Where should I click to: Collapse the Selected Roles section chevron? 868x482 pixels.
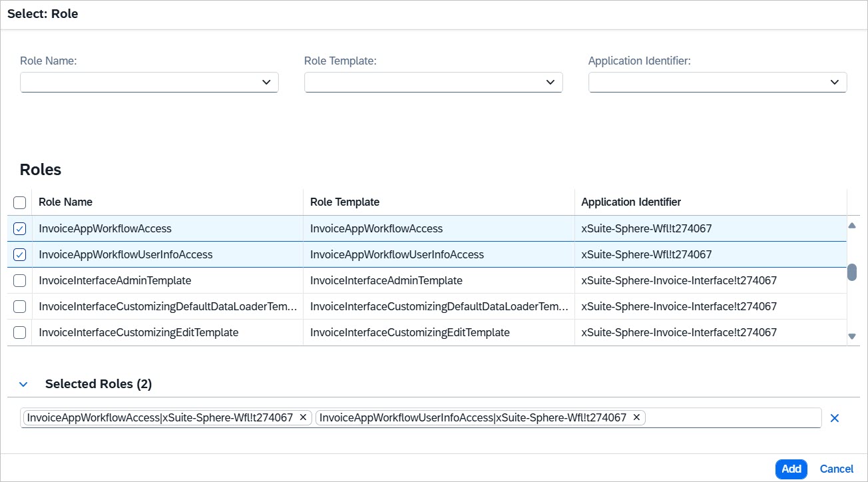24,384
